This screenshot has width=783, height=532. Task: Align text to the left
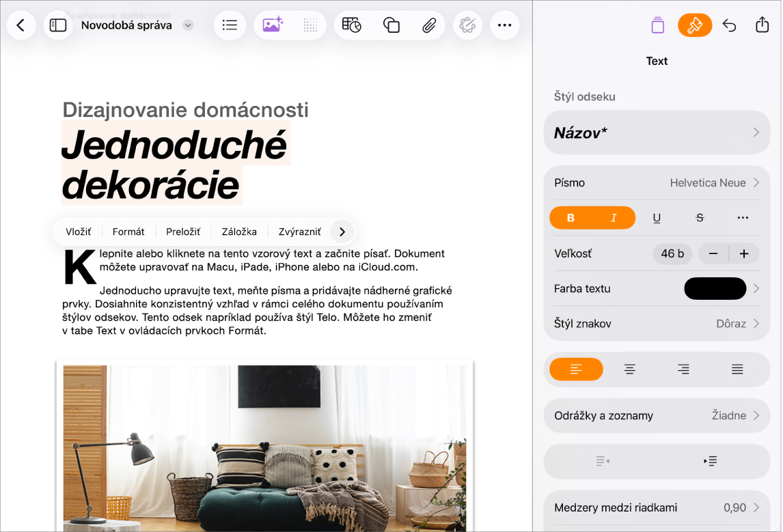pyautogui.click(x=576, y=369)
